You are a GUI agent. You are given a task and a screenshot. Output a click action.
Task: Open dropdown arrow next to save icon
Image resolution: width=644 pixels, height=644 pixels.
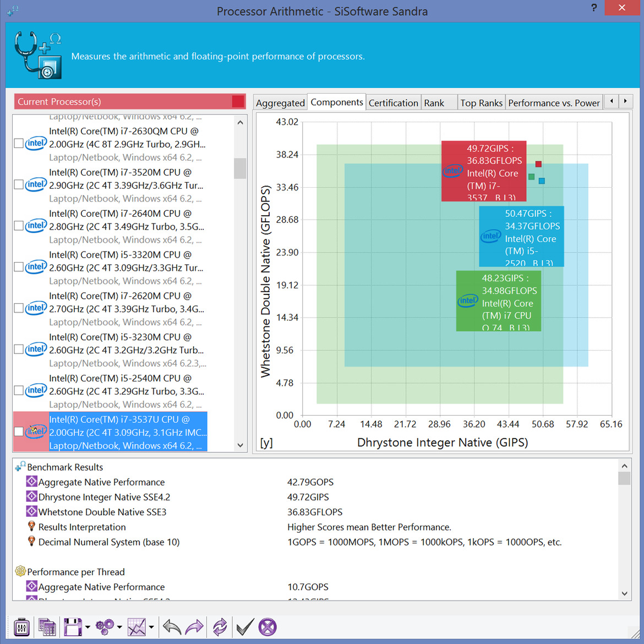pyautogui.click(x=88, y=627)
